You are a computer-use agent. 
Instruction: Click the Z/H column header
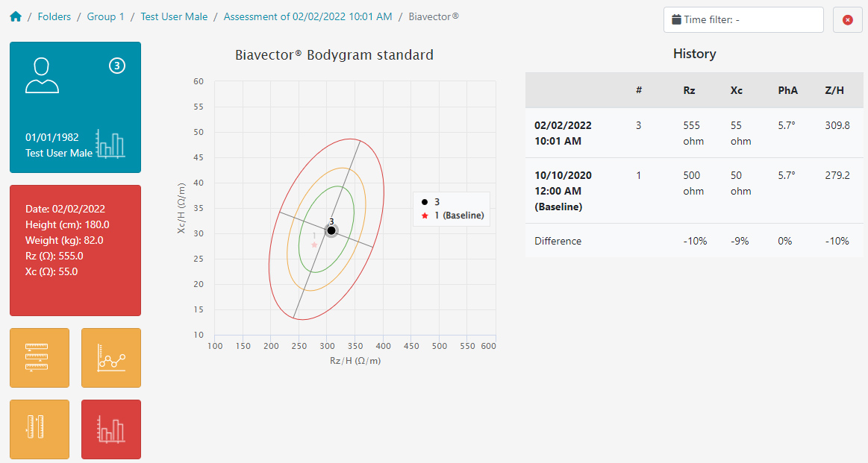pos(834,90)
